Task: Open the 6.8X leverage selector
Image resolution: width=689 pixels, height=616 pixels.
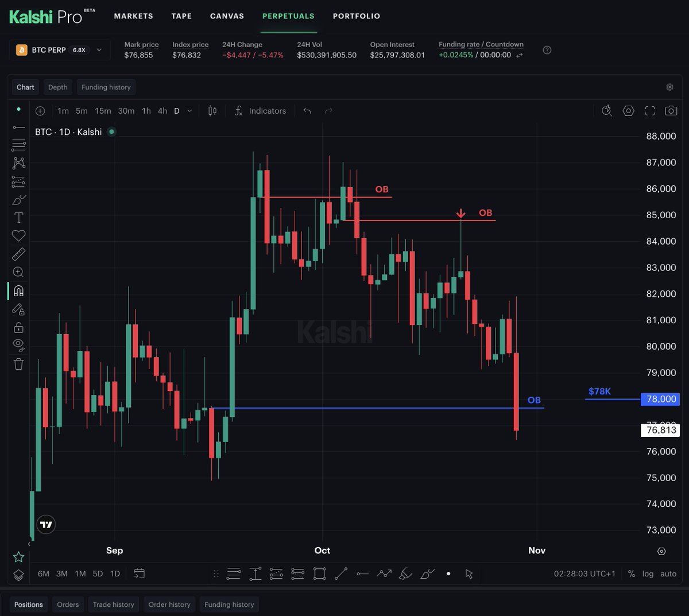Action: point(79,50)
